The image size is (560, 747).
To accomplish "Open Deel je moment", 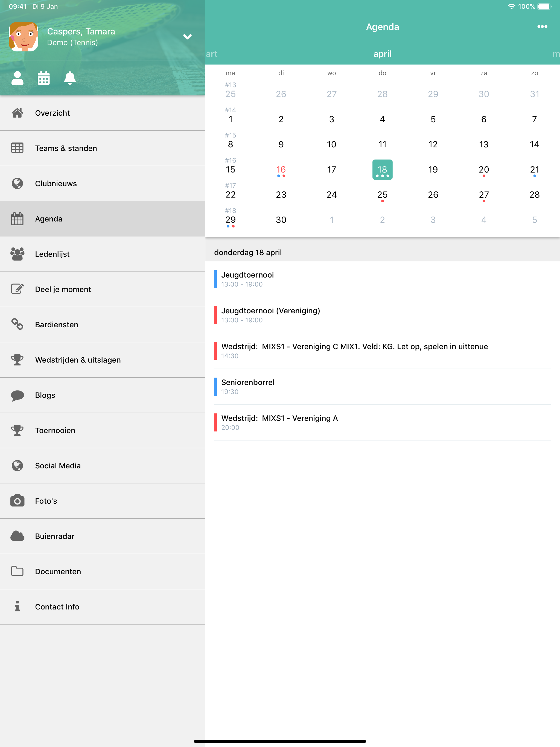I will [103, 289].
